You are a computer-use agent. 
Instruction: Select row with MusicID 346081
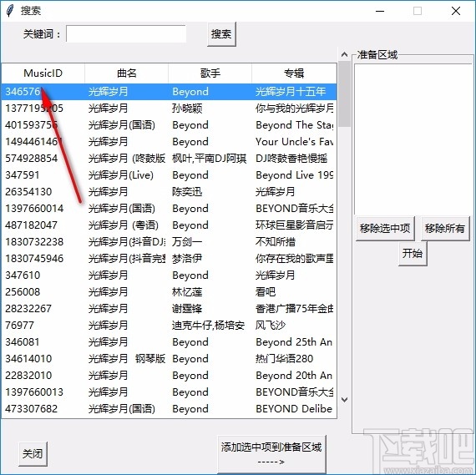(x=169, y=342)
